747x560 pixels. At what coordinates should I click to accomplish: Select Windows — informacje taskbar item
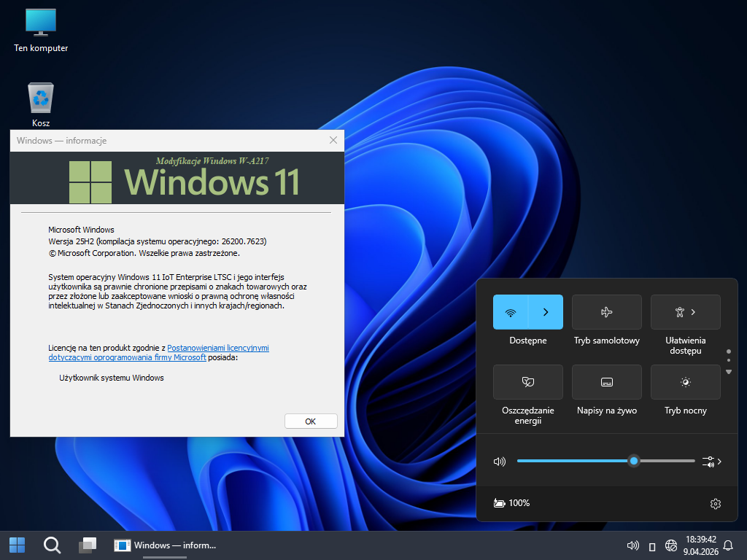(x=166, y=545)
